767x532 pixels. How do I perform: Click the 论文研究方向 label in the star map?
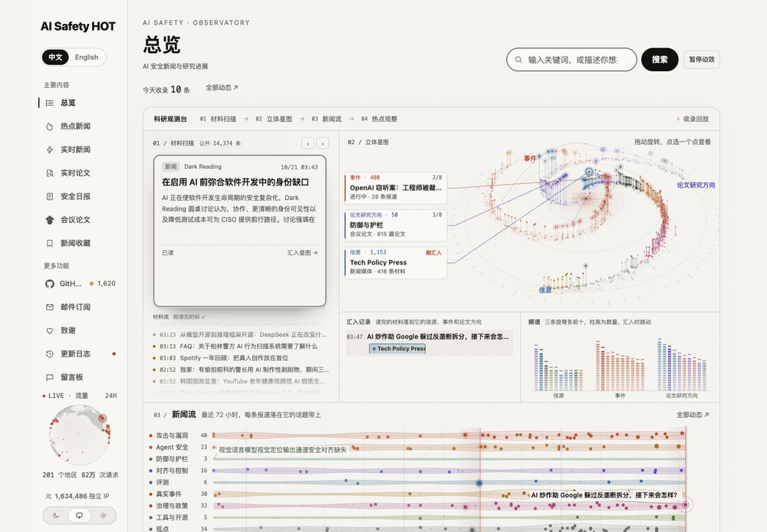coord(696,185)
